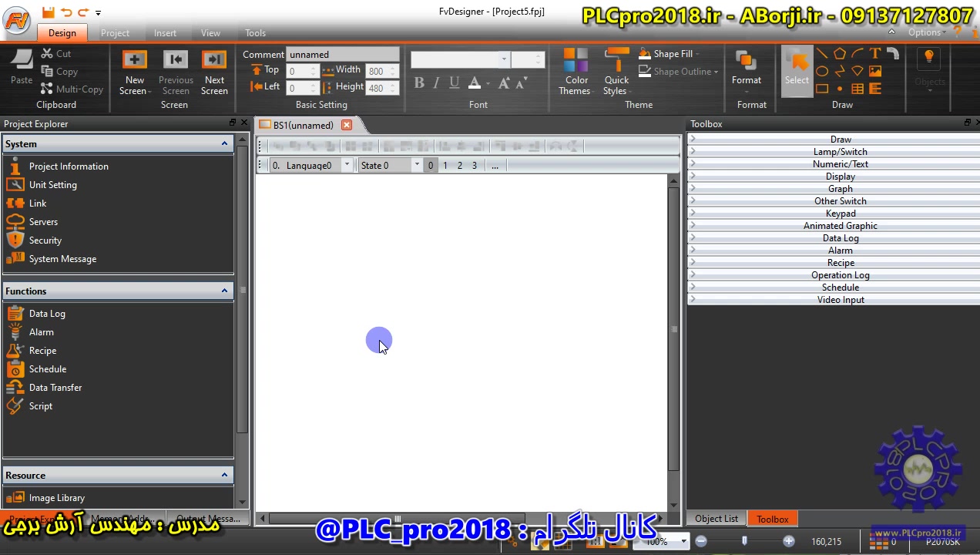The height and width of the screenshot is (555, 980).
Task: Pick the Text draw tool
Action: pyautogui.click(x=875, y=54)
